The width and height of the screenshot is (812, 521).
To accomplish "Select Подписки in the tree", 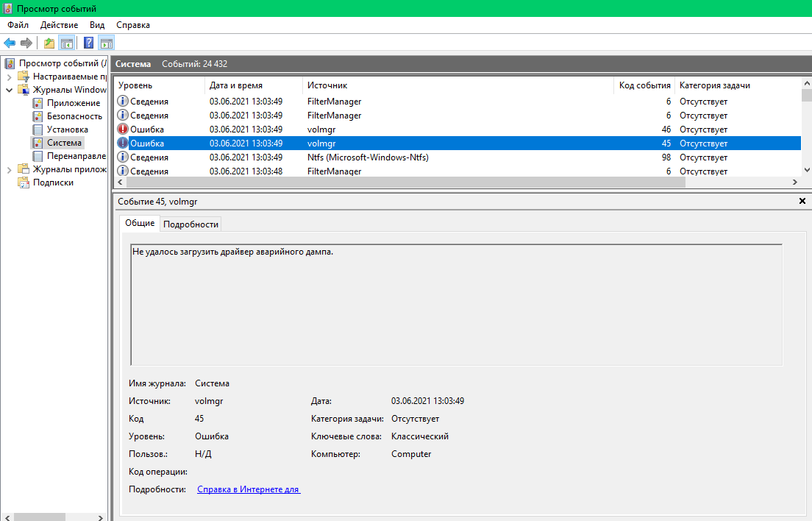I will click(54, 182).
